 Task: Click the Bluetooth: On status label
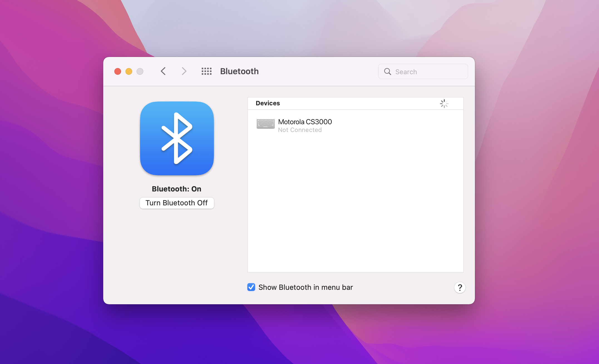(x=176, y=189)
